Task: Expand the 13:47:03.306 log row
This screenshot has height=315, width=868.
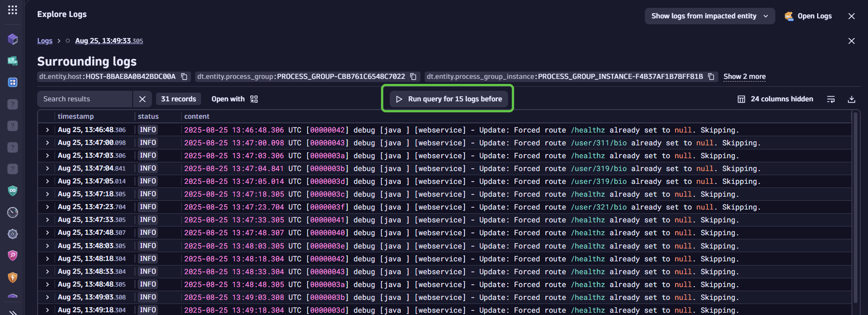Action: click(x=47, y=155)
